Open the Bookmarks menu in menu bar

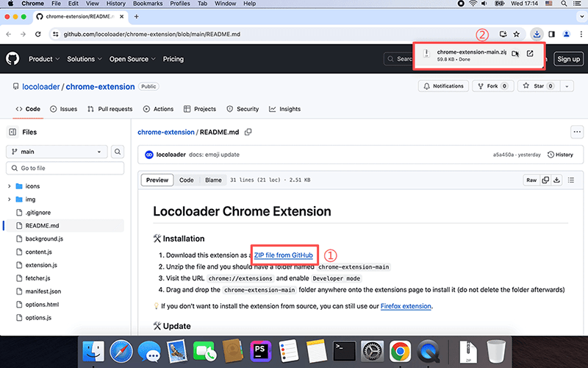(148, 4)
